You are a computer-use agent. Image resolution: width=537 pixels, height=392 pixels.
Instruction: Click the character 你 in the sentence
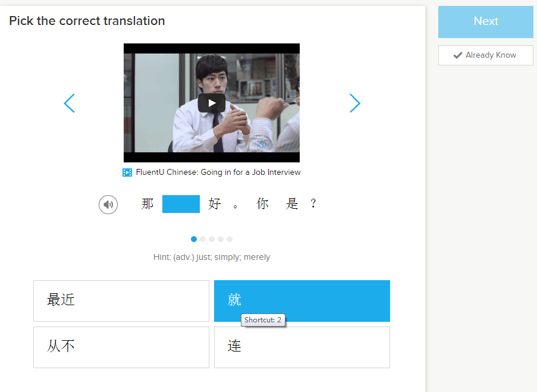coord(262,203)
